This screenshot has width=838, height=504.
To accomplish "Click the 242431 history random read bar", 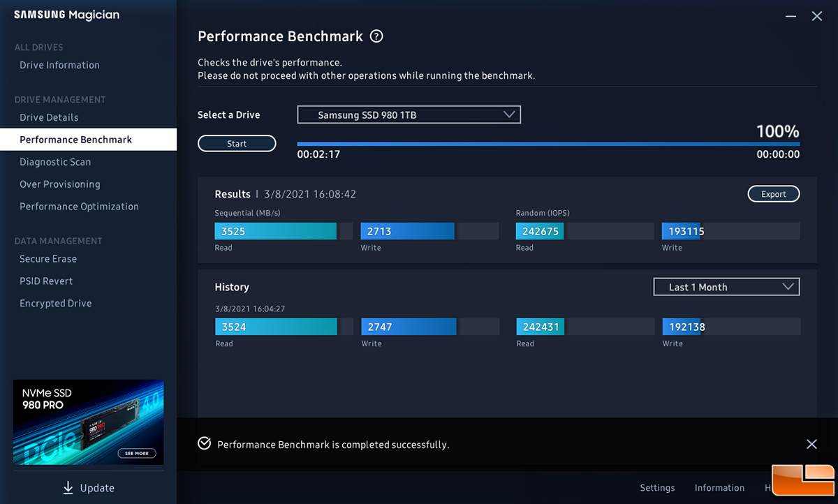I will point(585,327).
